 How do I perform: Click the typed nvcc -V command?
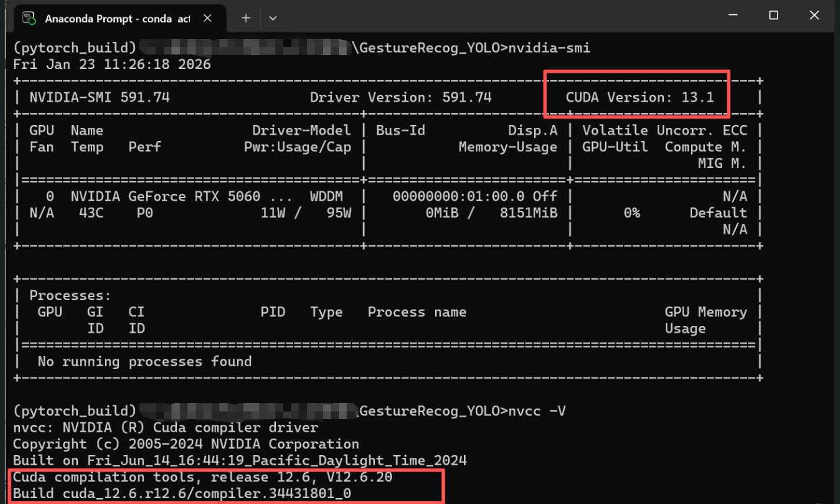point(537,411)
